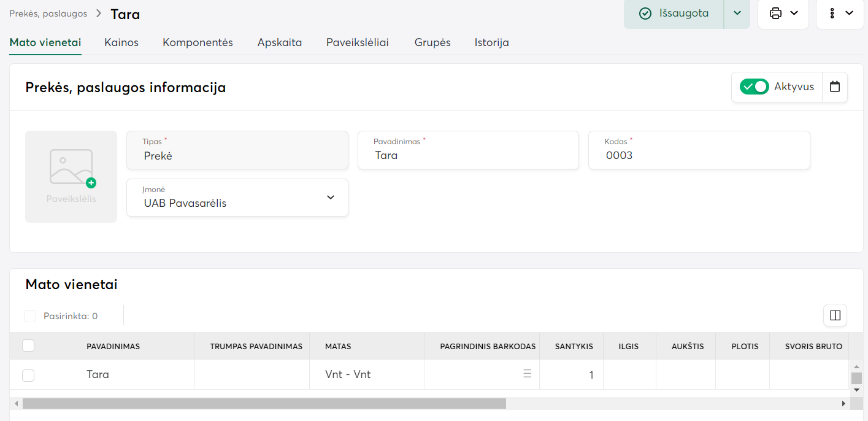Click the Išsaugota save button
The image size is (868, 421).
pos(674,14)
